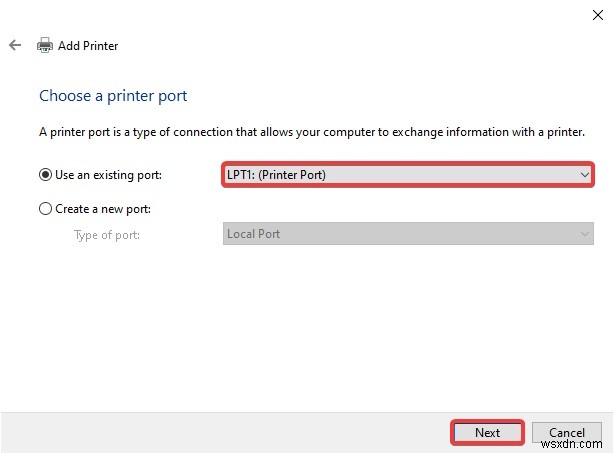Click the 'Choose a printer port' heading
This screenshot has height=454, width=614.
(x=113, y=96)
